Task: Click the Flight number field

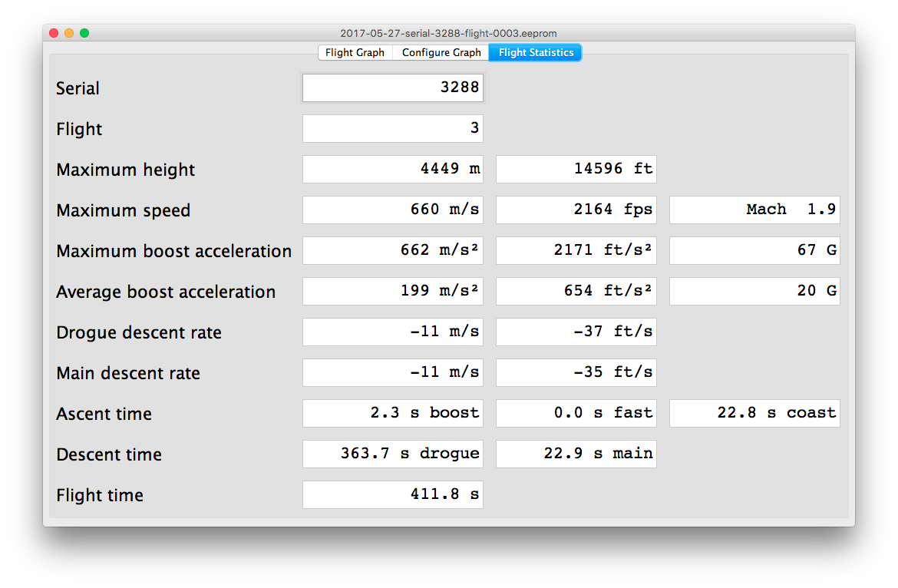Action: (x=392, y=128)
